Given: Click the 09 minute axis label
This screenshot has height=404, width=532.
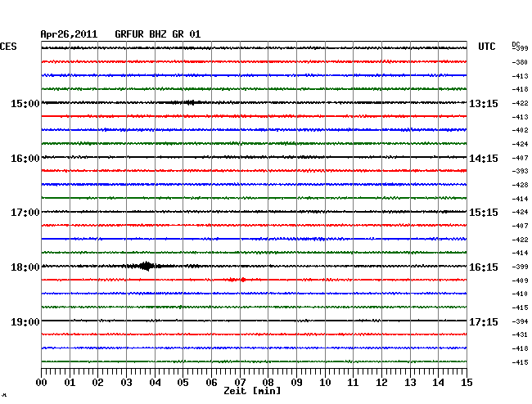Looking at the screenshot, I should [x=296, y=383].
